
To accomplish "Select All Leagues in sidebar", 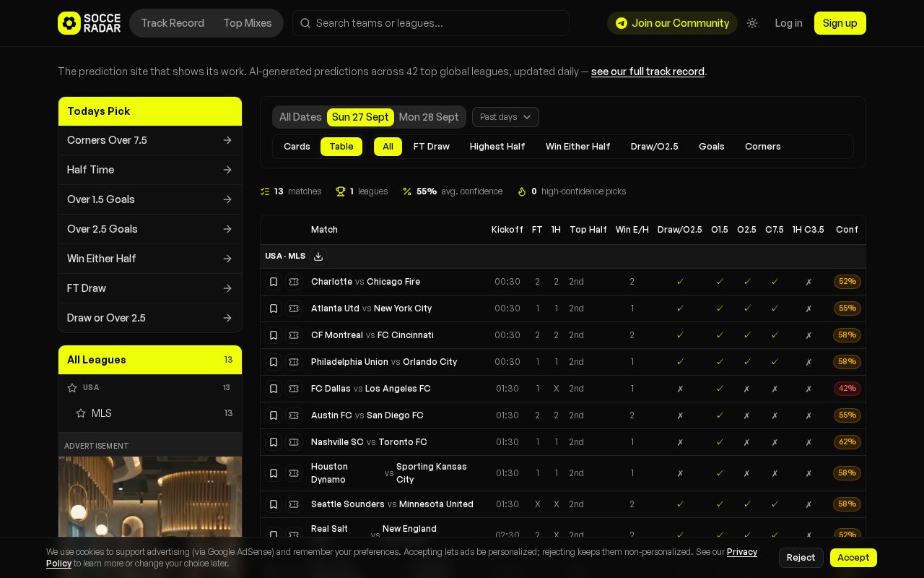I will [150, 360].
